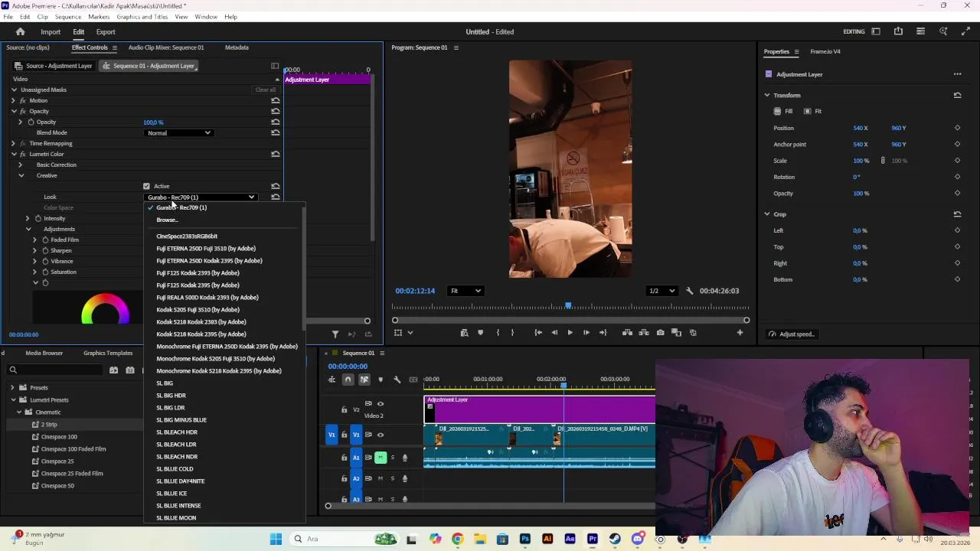980x551 pixels.
Task: Mute the A2 audio track
Action: pyautogui.click(x=381, y=478)
